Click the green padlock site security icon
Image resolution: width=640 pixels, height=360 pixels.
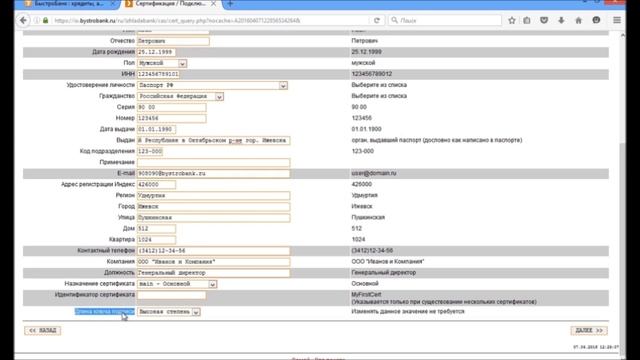coord(46,20)
